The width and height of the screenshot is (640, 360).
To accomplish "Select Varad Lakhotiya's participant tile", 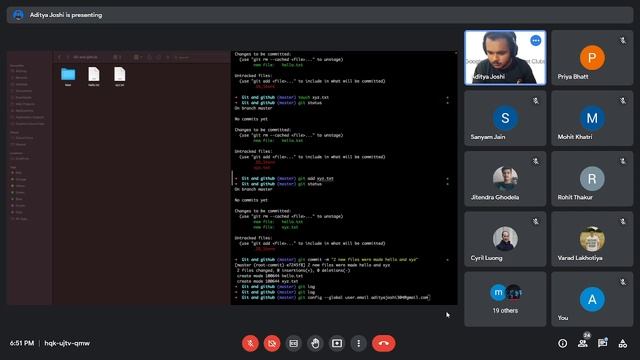I will 592,239.
